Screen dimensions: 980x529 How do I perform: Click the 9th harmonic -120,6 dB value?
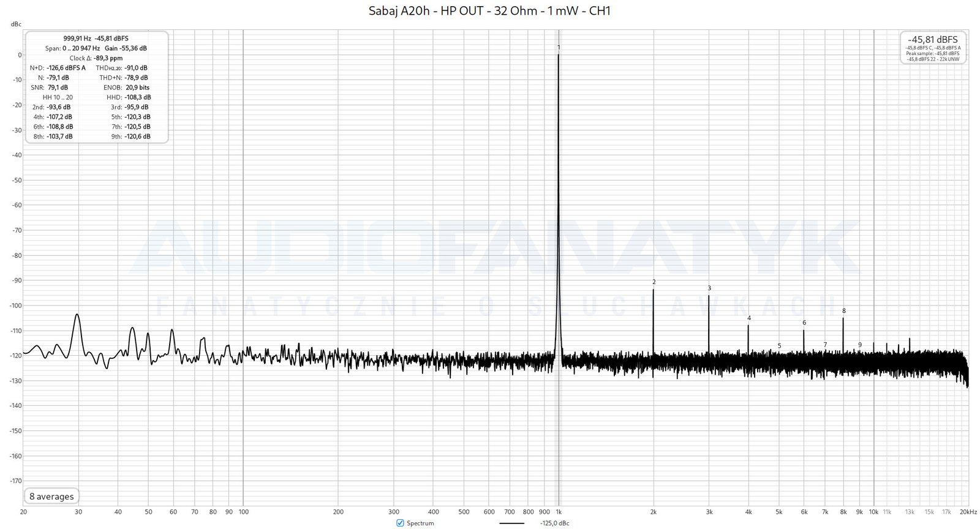coord(137,137)
